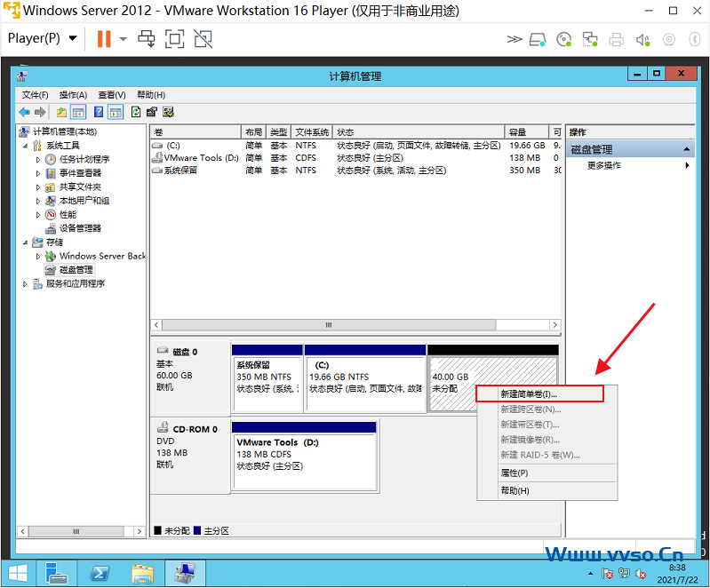Choose 帮助(H) from context menu

pyautogui.click(x=547, y=490)
